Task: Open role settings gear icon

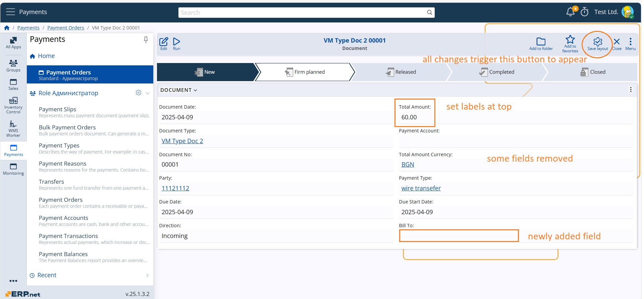Action: click(139, 93)
